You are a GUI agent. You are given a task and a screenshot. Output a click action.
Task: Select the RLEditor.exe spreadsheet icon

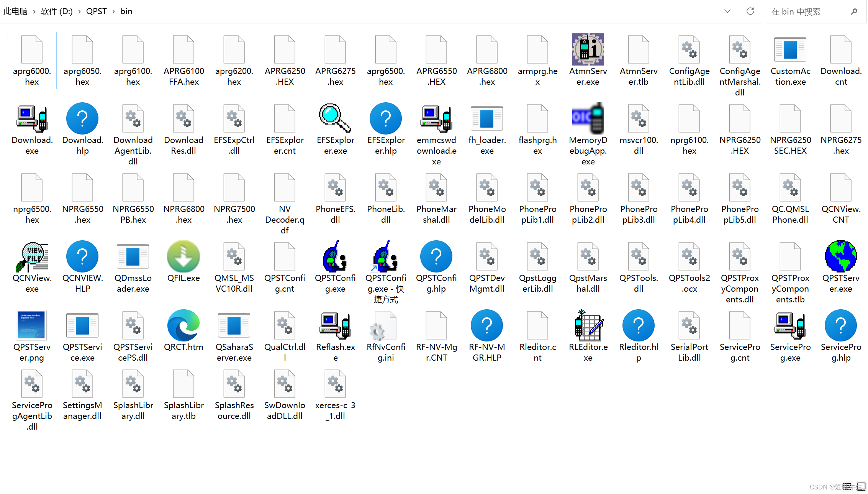[x=588, y=326]
